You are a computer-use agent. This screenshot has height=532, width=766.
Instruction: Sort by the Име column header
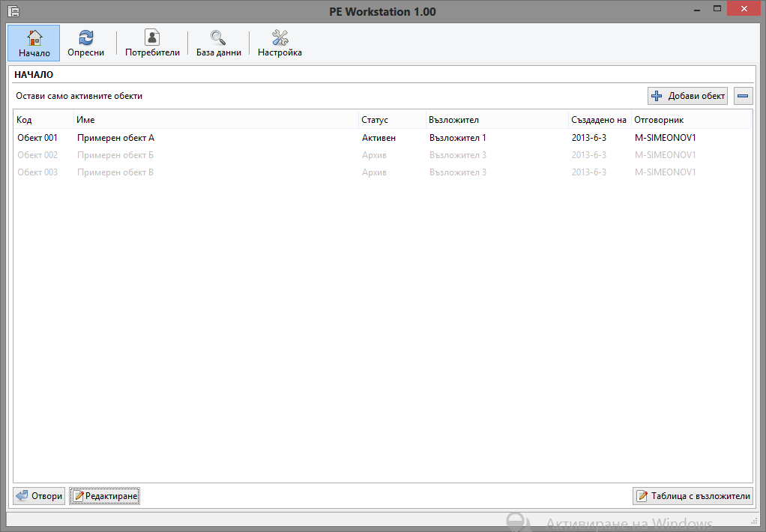[85, 120]
